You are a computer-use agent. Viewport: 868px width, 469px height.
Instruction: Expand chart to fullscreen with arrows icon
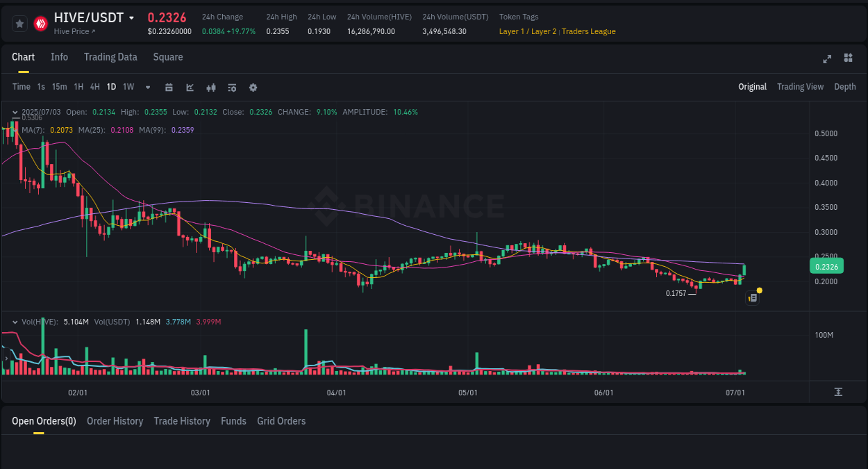pos(826,59)
